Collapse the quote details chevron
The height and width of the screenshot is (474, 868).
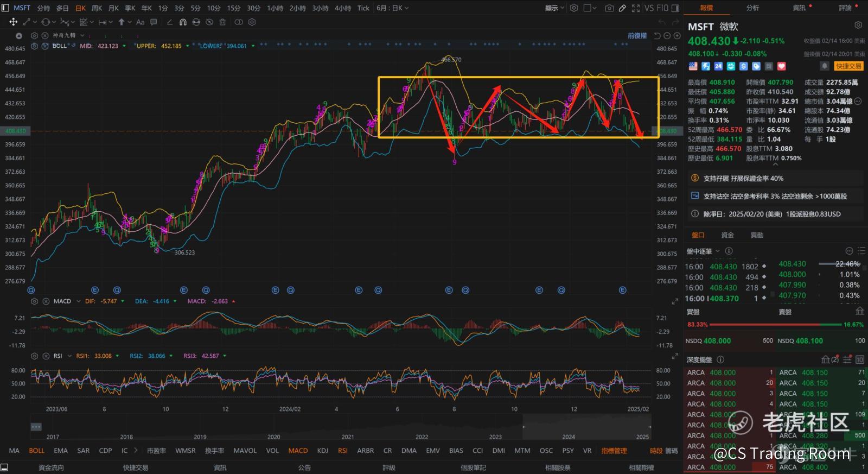pyautogui.click(x=775, y=163)
